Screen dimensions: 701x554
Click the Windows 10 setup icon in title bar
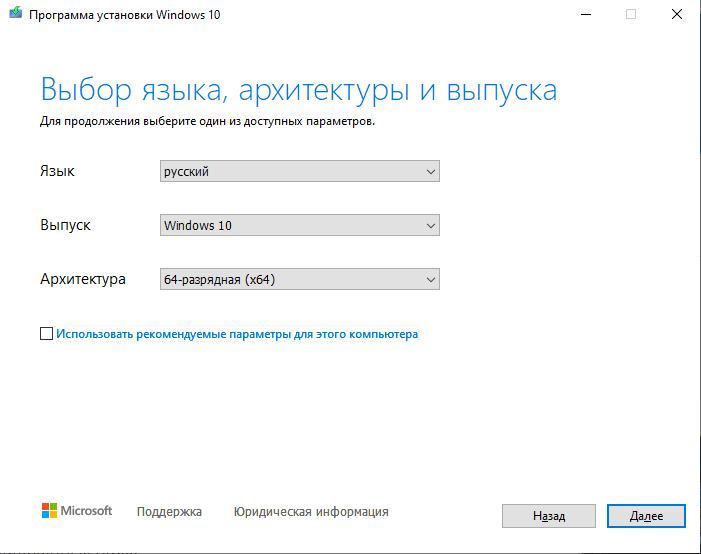click(x=16, y=13)
